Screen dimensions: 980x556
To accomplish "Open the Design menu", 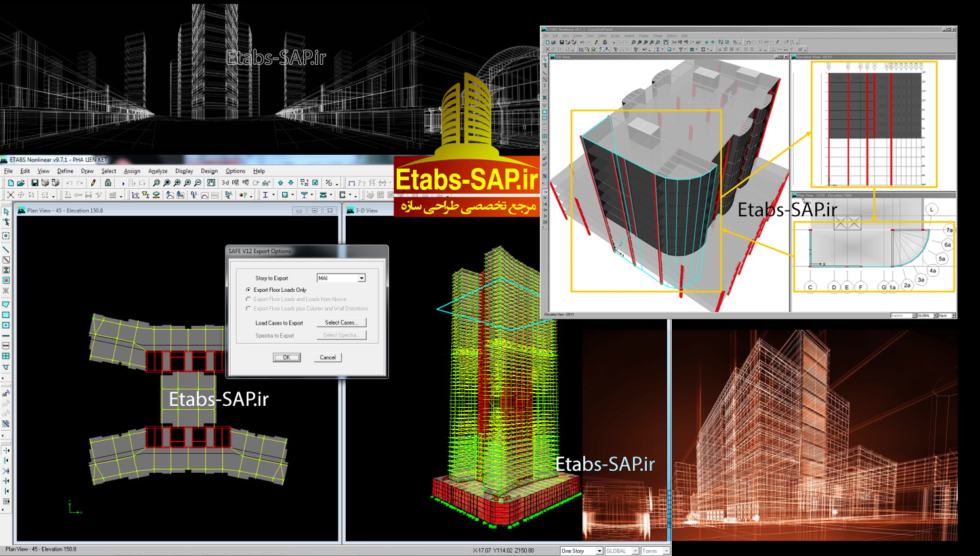I will (x=209, y=171).
